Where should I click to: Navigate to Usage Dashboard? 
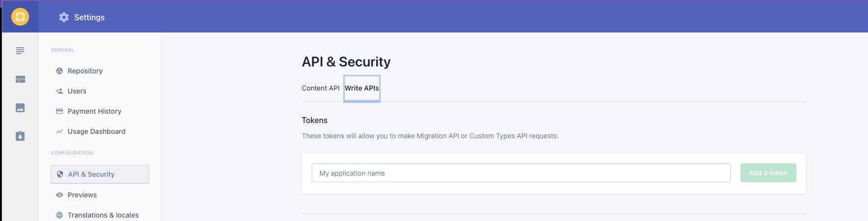(x=96, y=131)
